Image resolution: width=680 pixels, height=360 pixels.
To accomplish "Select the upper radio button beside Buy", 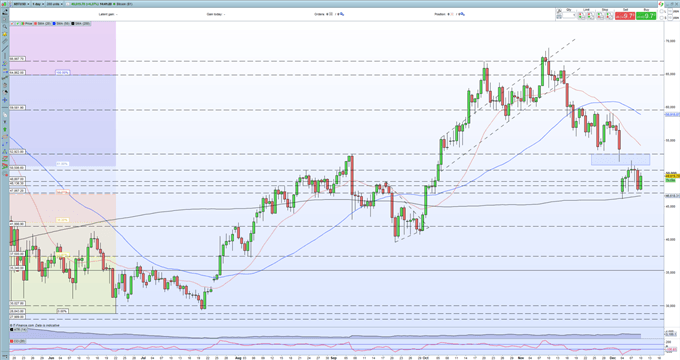I will pyautogui.click(x=662, y=11).
